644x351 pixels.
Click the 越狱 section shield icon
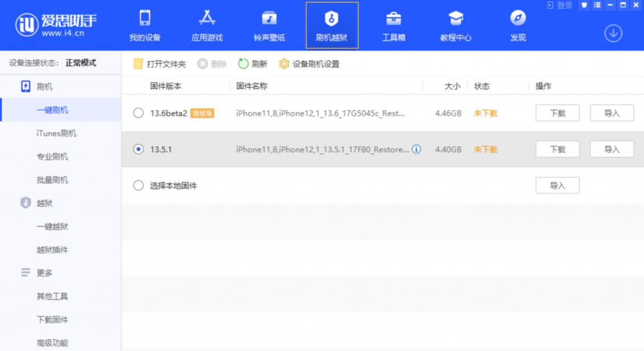tap(25, 202)
